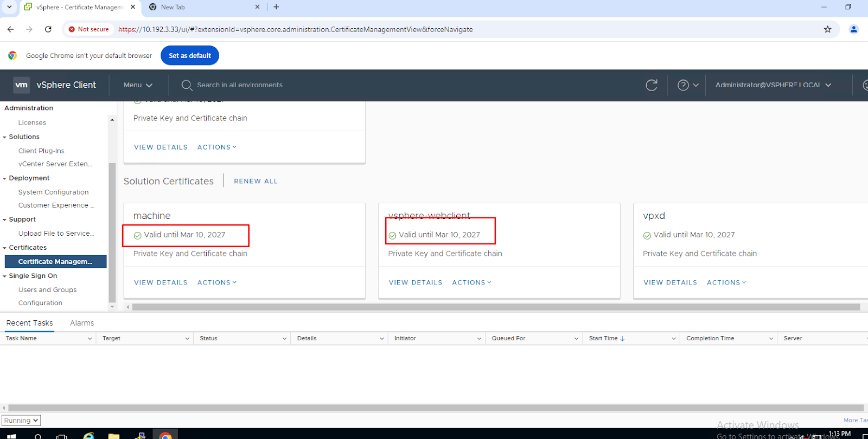Open File Explorer from taskbar

click(x=114, y=436)
